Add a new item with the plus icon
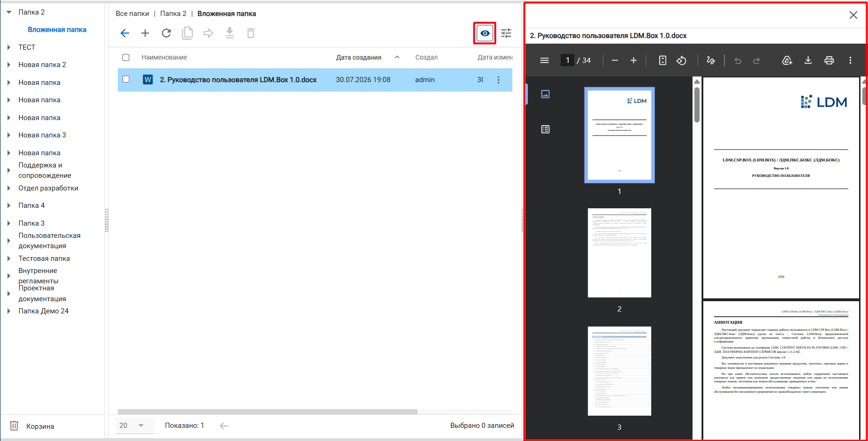868x441 pixels. (145, 33)
